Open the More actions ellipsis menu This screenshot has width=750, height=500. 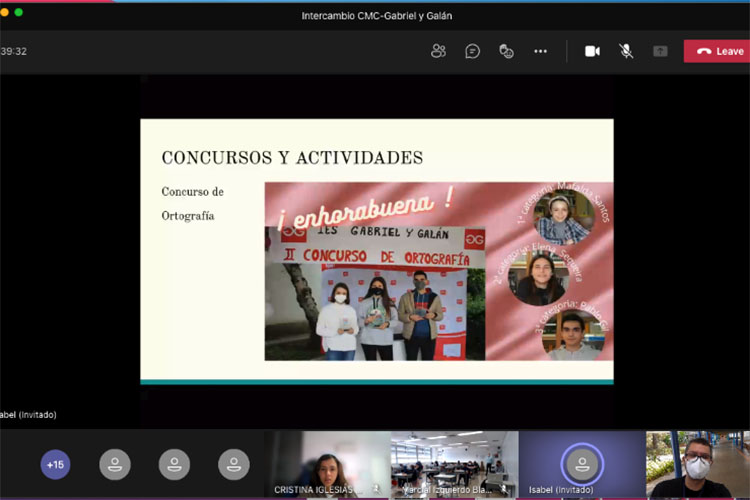pyautogui.click(x=541, y=51)
